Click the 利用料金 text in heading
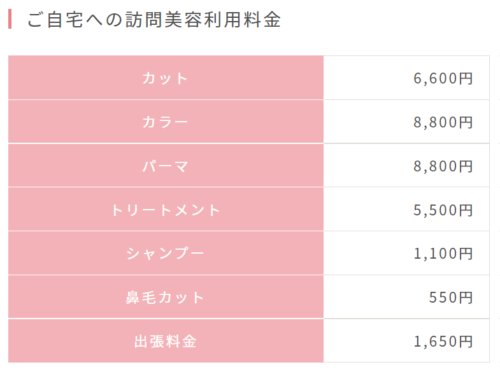Viewport: 500px width, 374px height. [242, 20]
